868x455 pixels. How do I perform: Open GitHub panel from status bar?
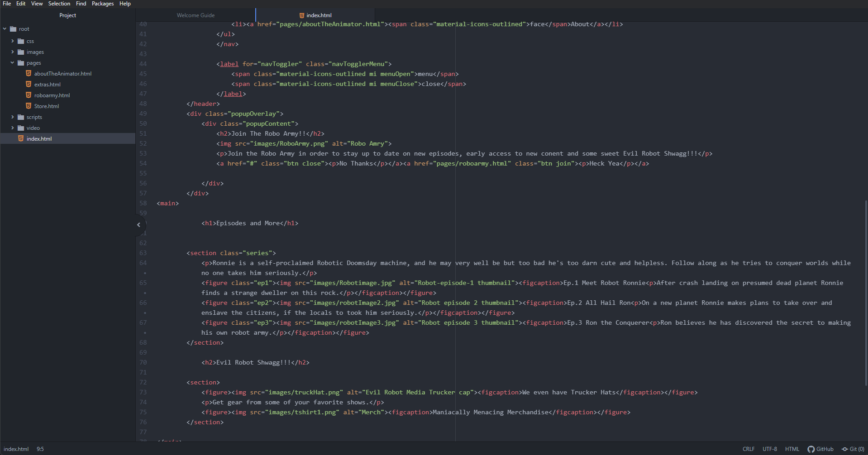[820, 449]
